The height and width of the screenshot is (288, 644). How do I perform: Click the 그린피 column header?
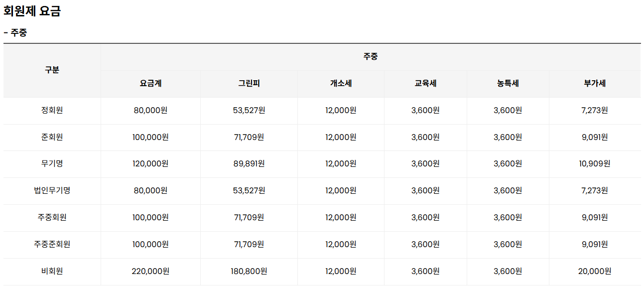coord(249,84)
